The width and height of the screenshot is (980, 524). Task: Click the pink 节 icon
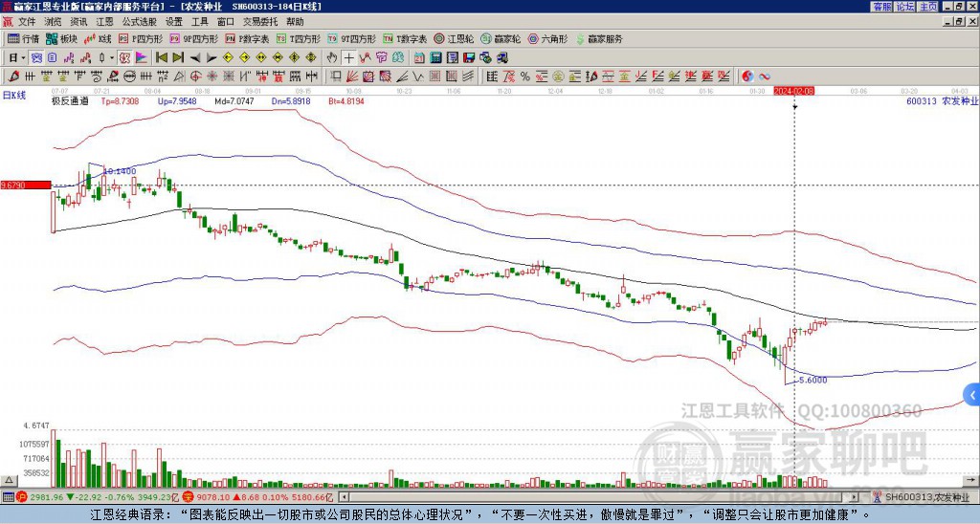[382, 58]
